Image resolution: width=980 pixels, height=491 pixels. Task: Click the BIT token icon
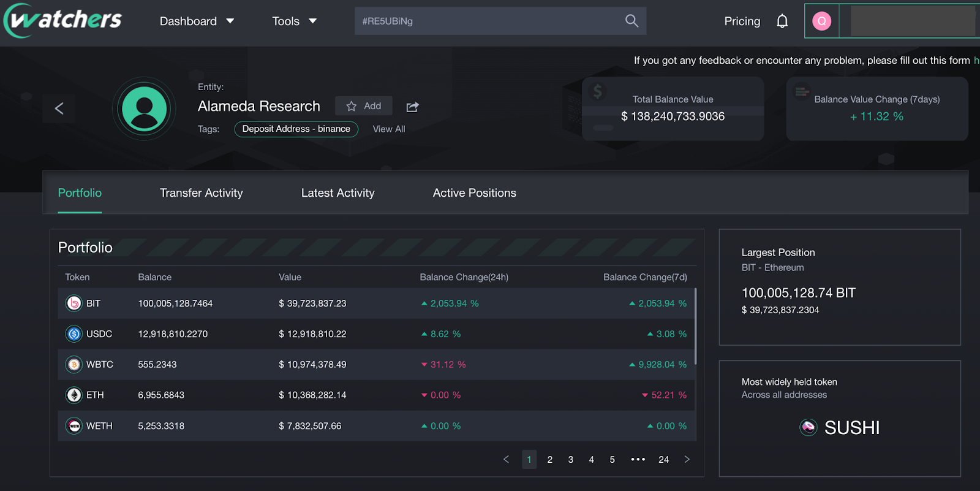(x=74, y=303)
